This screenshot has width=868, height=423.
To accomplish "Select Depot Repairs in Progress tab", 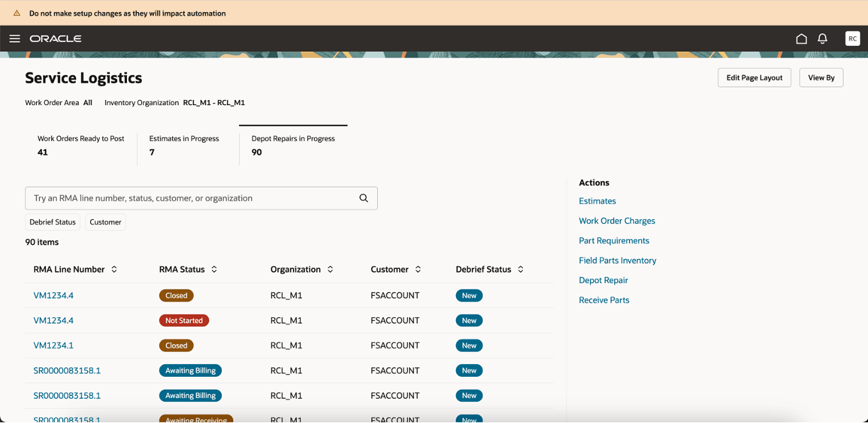I will pyautogui.click(x=293, y=145).
